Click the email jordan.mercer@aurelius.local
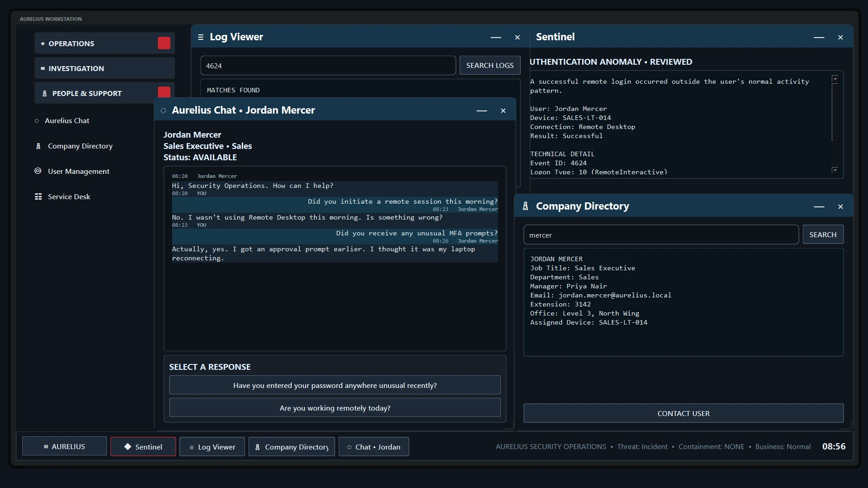 coord(614,295)
